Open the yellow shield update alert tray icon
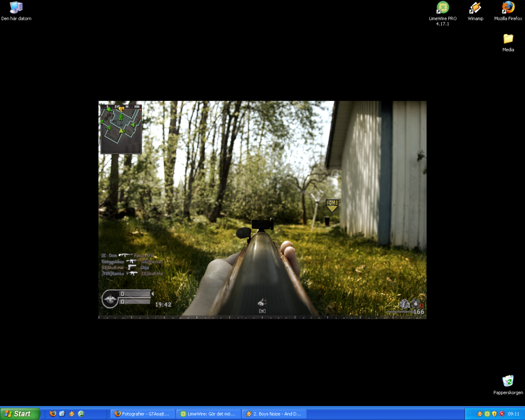Screen dimensions: 525x420 494,414
